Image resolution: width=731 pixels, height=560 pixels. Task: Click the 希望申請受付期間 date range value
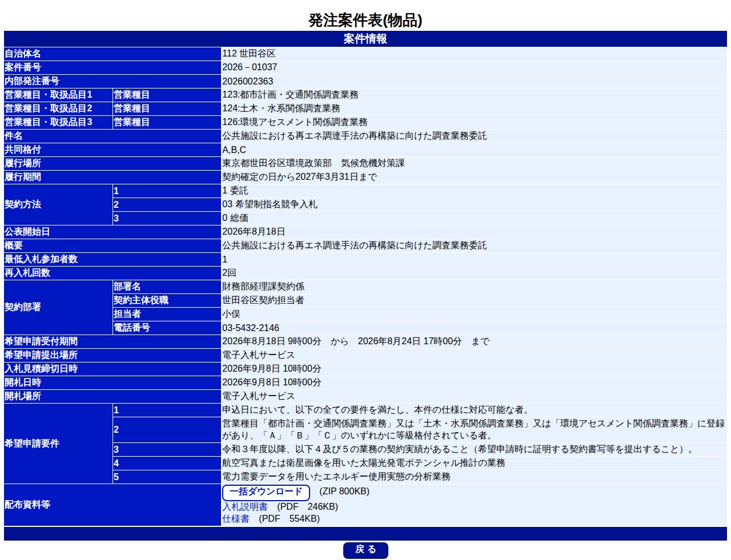(x=356, y=341)
